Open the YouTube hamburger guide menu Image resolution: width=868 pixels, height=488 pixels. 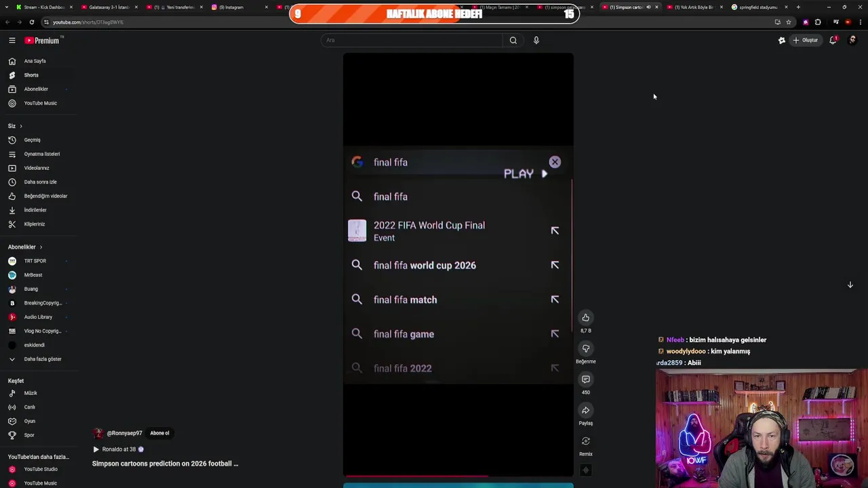coord(12,41)
